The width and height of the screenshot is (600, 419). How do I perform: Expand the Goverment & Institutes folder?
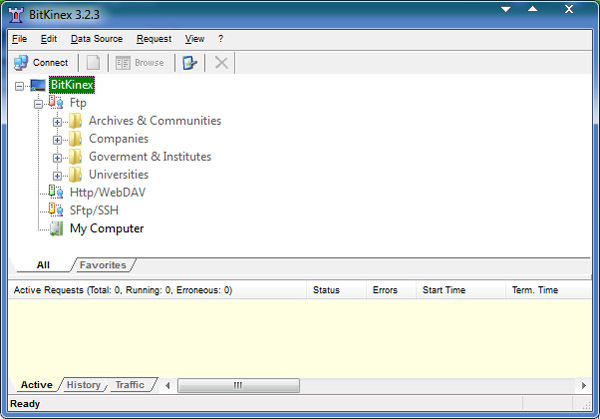[57, 158]
